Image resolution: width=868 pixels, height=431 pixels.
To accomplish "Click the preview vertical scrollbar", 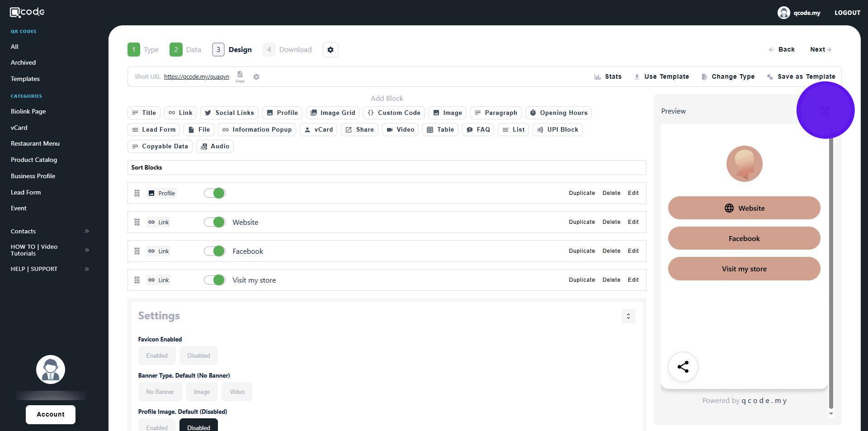I will (x=831, y=271).
